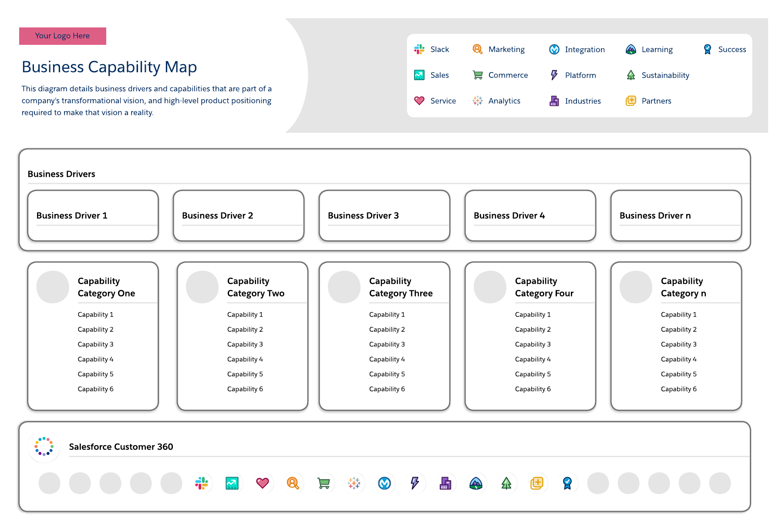The width and height of the screenshot is (779, 532).
Task: Select the Sales icon in the legend
Action: [x=419, y=75]
